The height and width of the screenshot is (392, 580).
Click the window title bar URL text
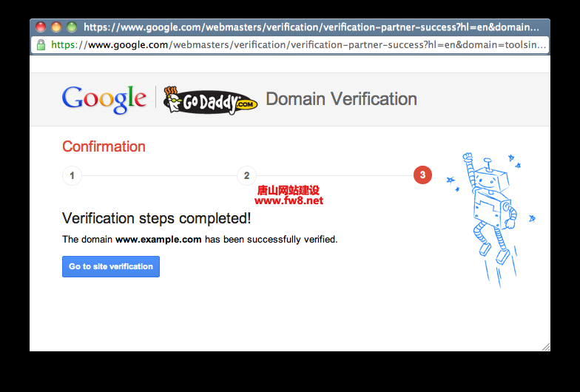[x=311, y=27]
